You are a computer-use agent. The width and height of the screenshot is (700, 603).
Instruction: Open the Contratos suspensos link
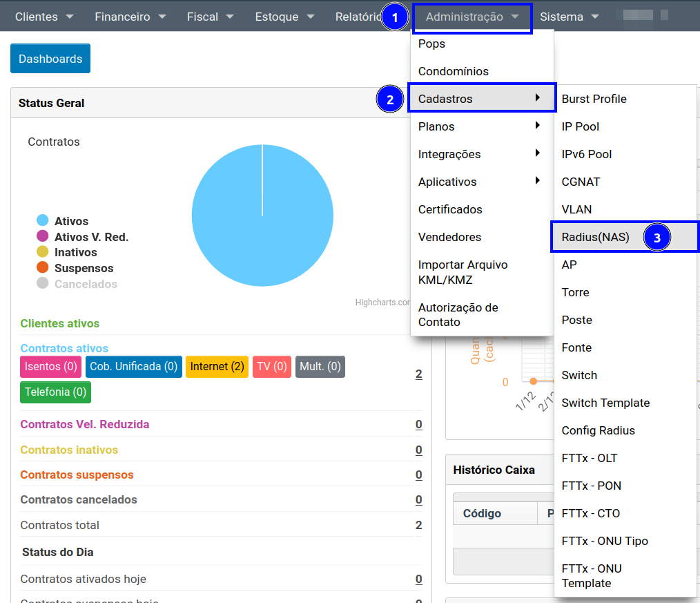(x=77, y=475)
